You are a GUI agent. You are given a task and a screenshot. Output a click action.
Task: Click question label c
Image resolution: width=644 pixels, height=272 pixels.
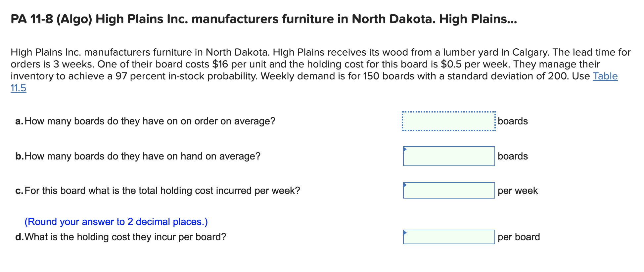19,191
